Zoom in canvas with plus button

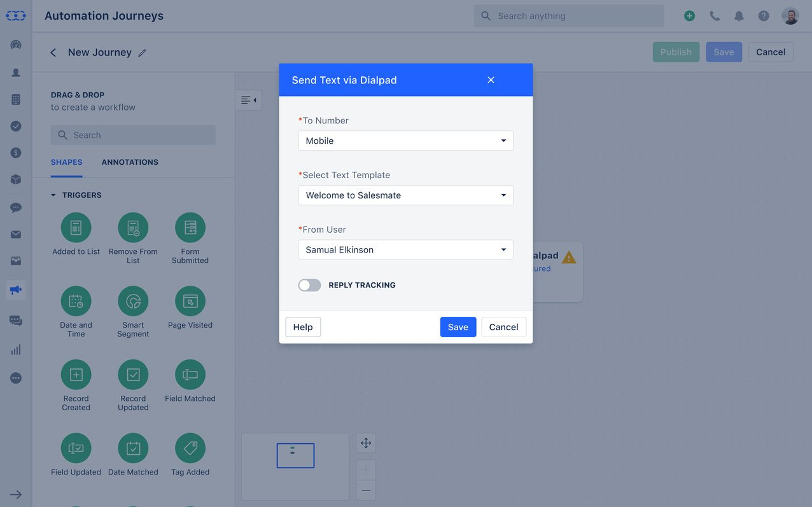click(366, 470)
